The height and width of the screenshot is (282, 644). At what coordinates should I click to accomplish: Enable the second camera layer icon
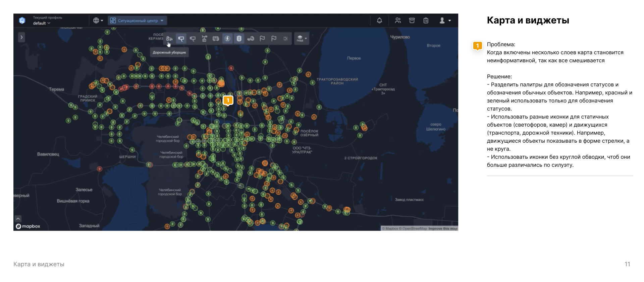click(193, 39)
